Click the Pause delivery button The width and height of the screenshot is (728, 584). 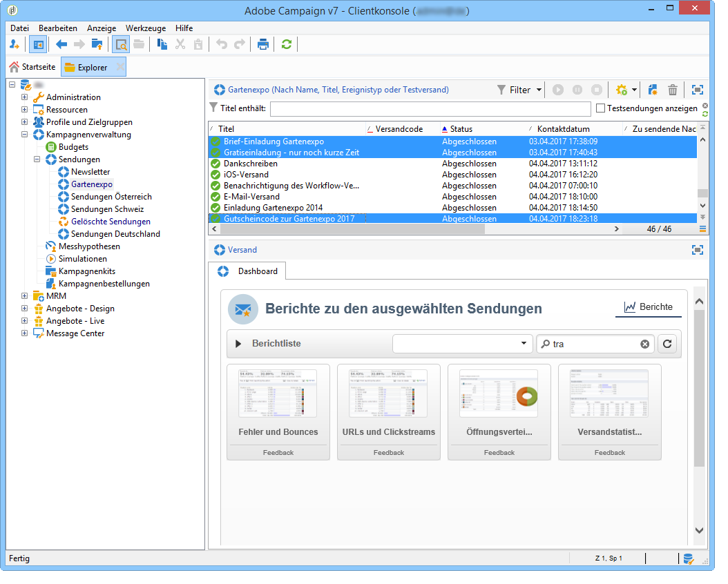click(x=577, y=90)
